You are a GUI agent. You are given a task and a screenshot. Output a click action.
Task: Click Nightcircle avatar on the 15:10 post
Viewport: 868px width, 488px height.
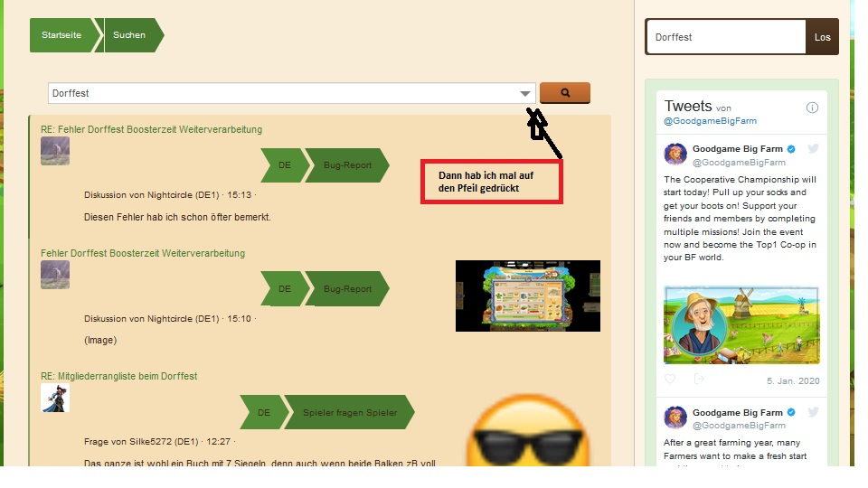tap(55, 275)
